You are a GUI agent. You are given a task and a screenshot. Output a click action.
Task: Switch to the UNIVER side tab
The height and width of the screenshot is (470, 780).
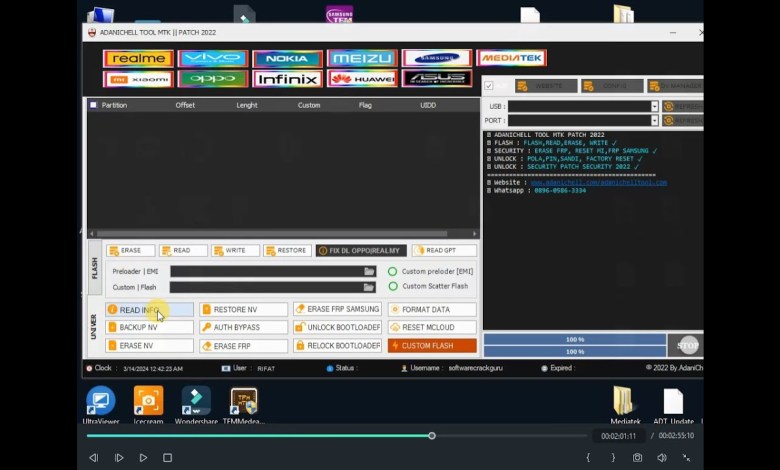pos(95,327)
